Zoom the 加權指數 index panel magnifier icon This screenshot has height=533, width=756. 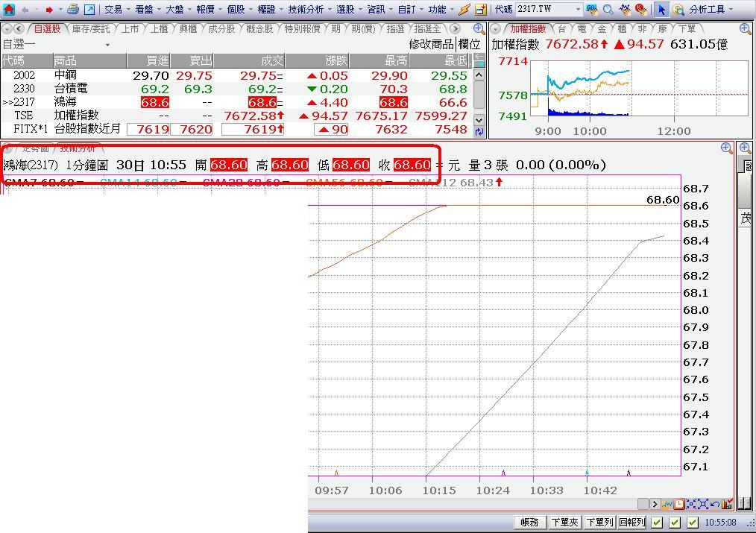click(745, 29)
